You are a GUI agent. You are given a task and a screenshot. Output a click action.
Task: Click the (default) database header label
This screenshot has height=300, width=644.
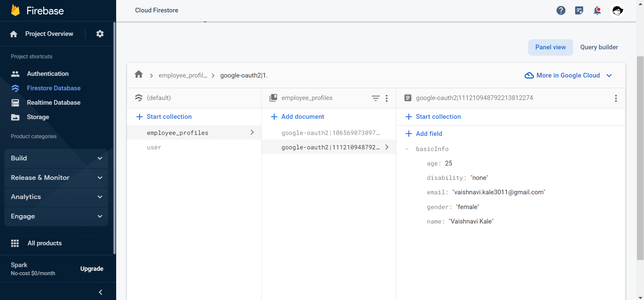click(x=159, y=98)
